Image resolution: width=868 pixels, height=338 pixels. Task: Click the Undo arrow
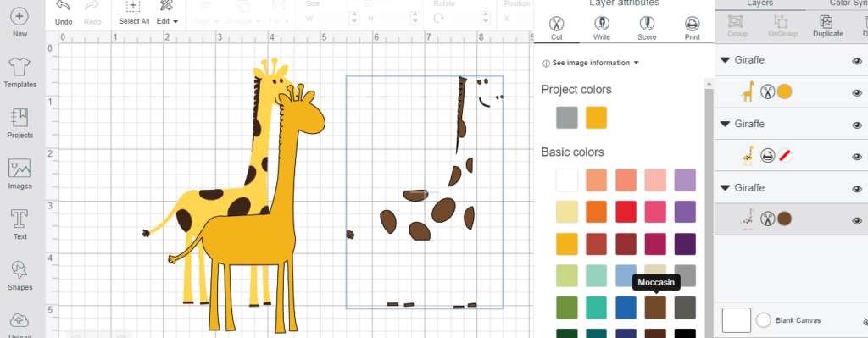64,13
